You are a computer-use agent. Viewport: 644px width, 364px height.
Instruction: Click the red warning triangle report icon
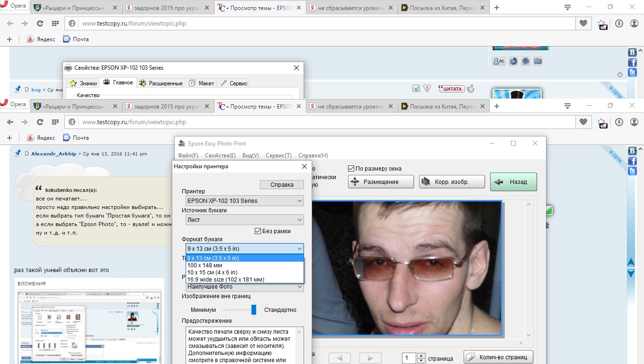click(427, 89)
